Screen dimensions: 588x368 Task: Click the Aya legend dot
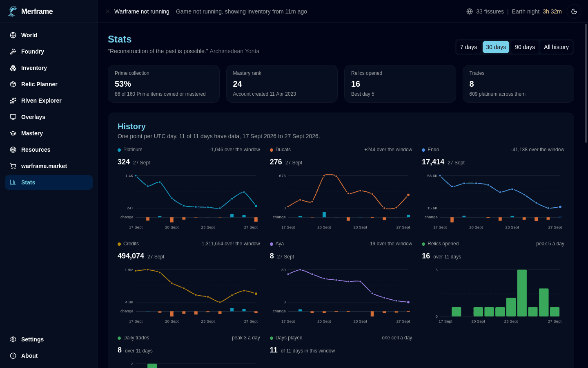coord(272,244)
